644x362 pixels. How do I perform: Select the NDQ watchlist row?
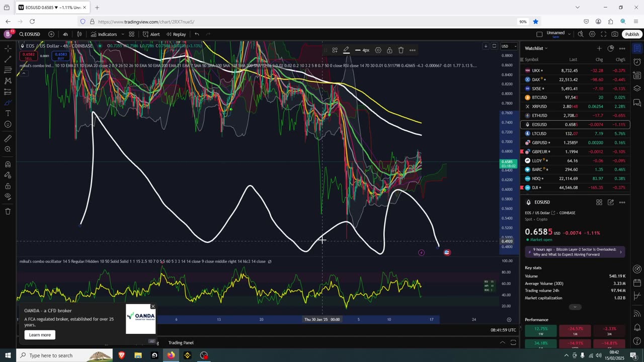575,178
